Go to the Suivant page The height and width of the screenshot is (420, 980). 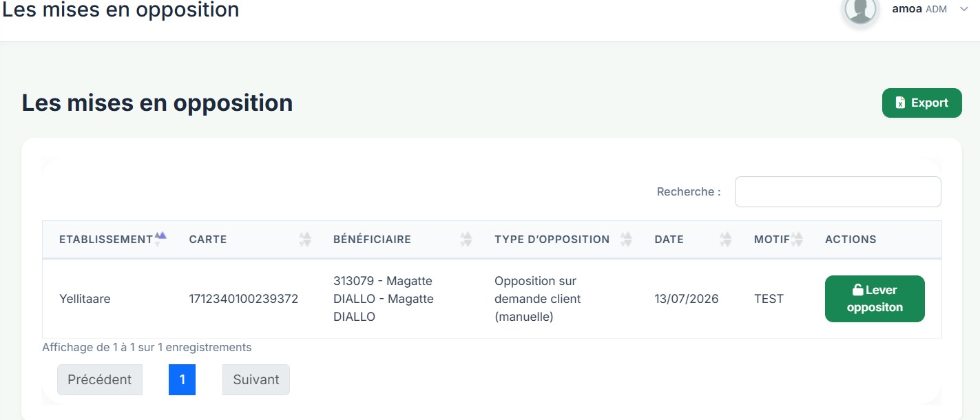pyautogui.click(x=256, y=379)
